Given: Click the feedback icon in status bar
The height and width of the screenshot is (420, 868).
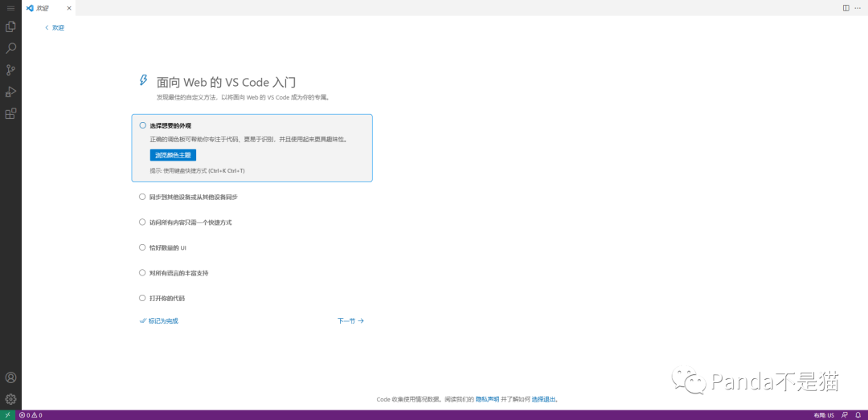Looking at the screenshot, I should pyautogui.click(x=845, y=415).
